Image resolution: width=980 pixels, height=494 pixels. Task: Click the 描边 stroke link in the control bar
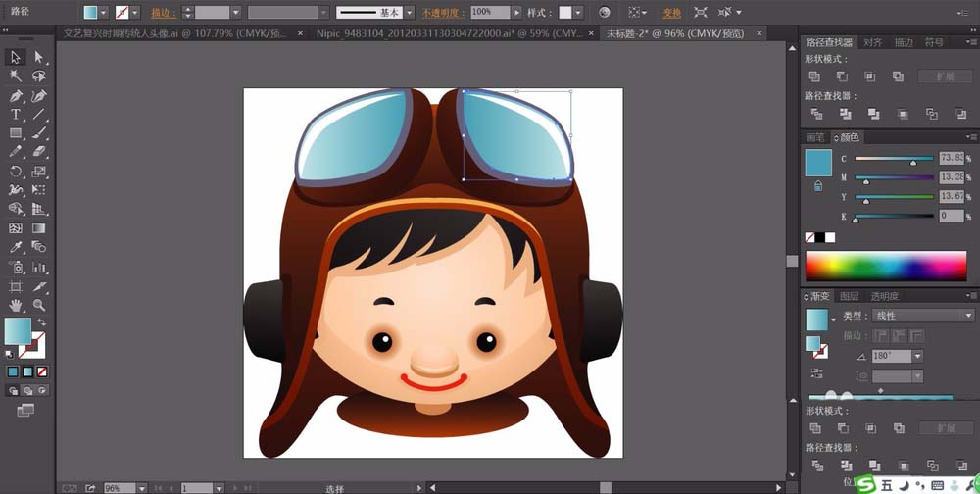(x=160, y=13)
